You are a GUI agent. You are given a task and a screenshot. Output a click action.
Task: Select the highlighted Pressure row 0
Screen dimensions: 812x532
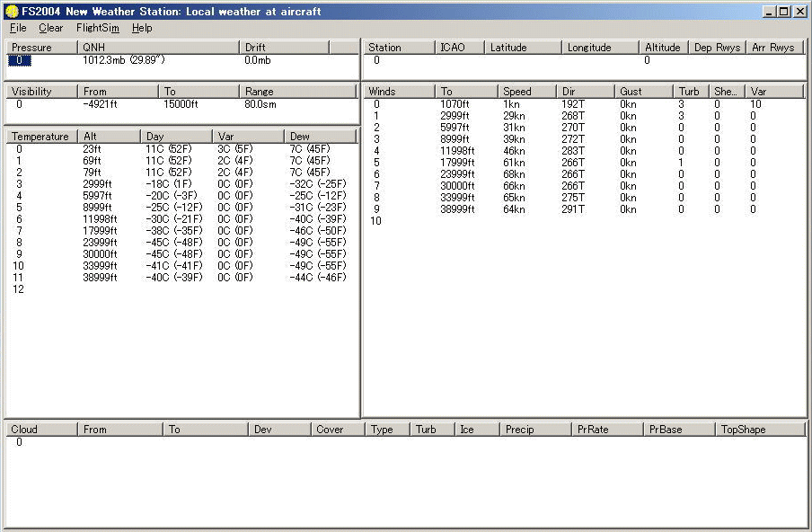(22, 60)
